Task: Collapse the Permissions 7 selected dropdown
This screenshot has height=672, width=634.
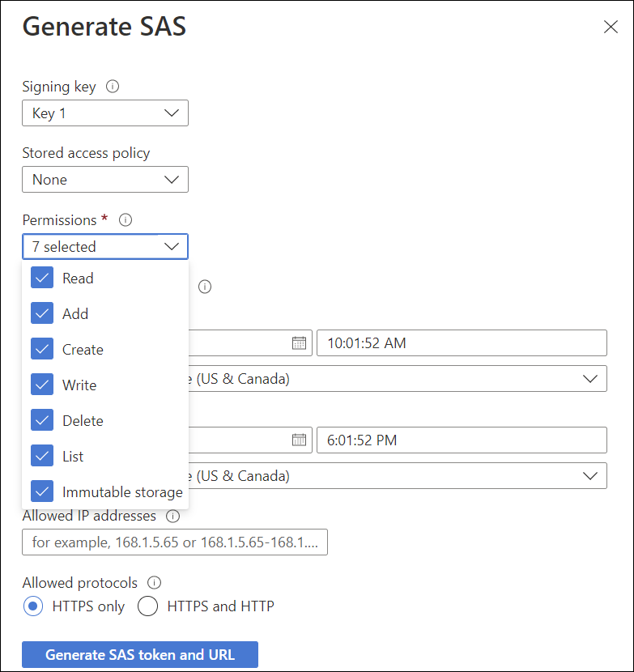Action: [105, 246]
